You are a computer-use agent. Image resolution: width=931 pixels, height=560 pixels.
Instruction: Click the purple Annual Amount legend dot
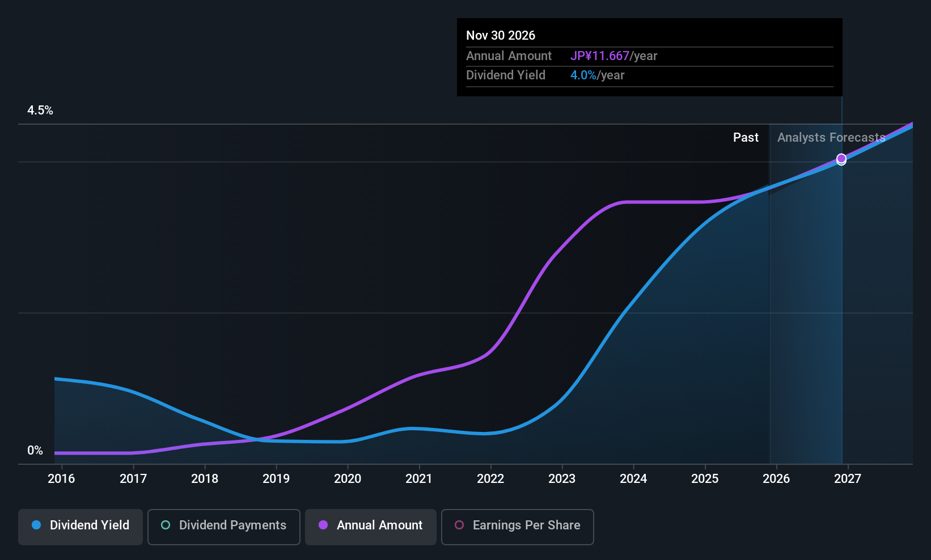[x=323, y=525]
